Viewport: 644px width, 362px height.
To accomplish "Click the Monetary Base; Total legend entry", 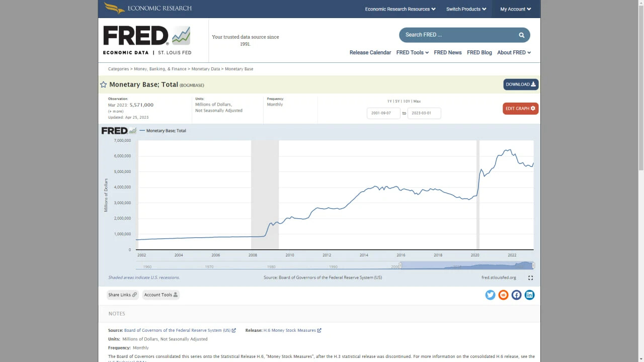I will click(x=163, y=131).
